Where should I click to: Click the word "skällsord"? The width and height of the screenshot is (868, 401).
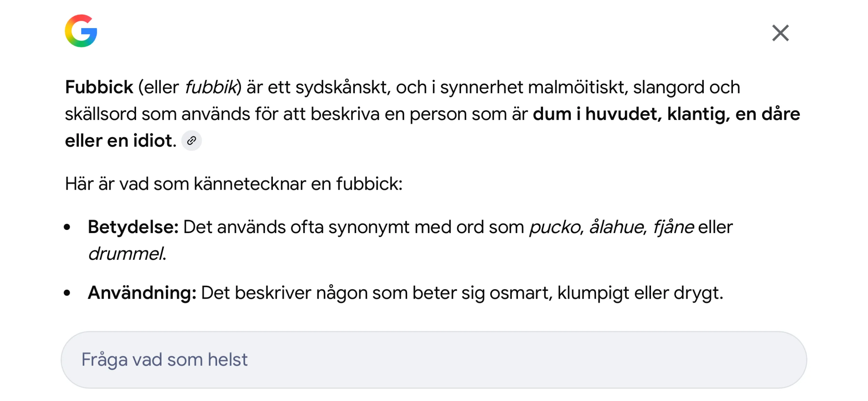tap(101, 114)
